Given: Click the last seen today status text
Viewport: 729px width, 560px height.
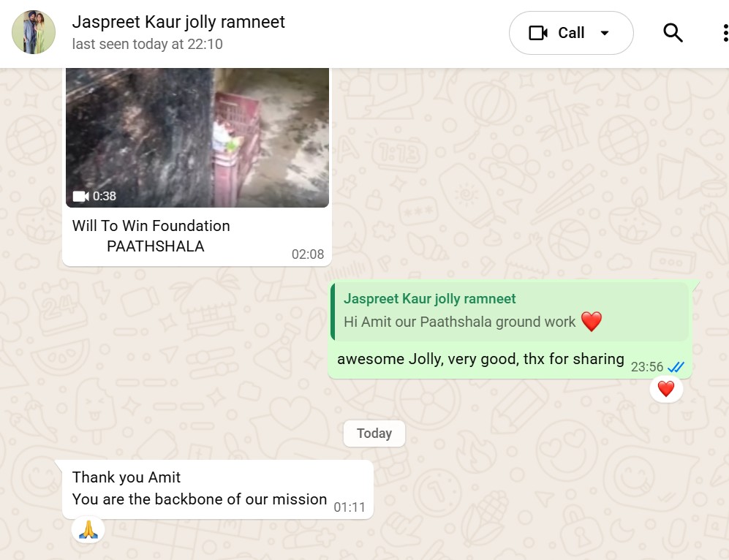Looking at the screenshot, I should (x=148, y=44).
